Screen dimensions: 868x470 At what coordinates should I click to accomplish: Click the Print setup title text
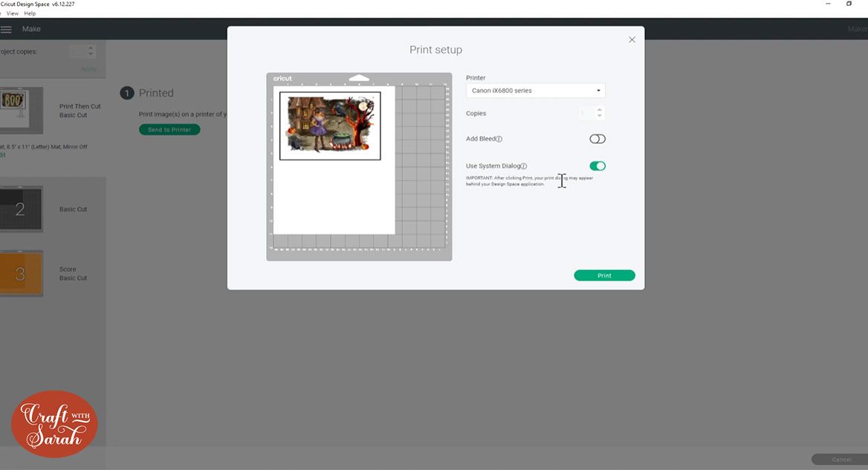click(435, 50)
